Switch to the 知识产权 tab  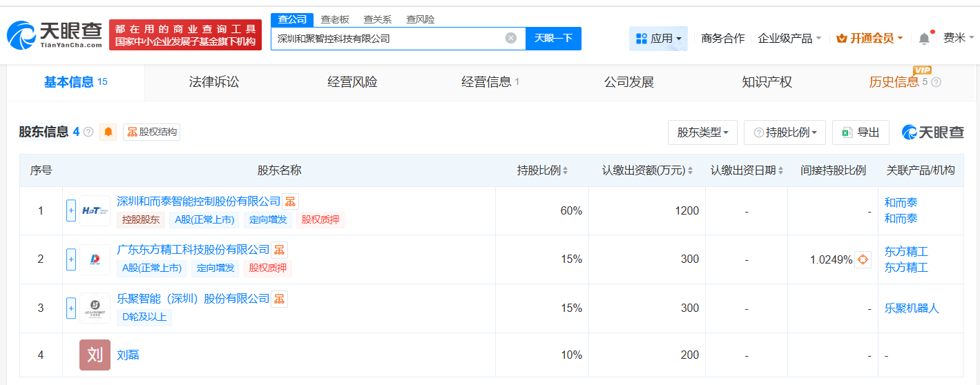point(767,82)
